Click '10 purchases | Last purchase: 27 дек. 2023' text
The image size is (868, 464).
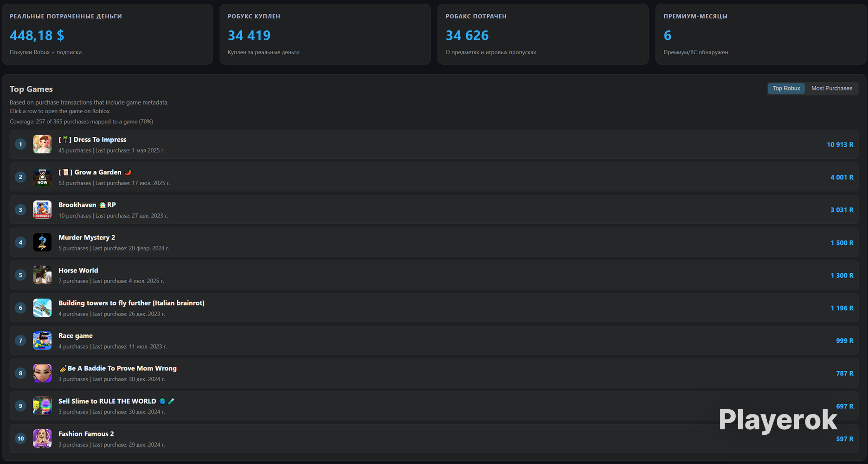113,216
